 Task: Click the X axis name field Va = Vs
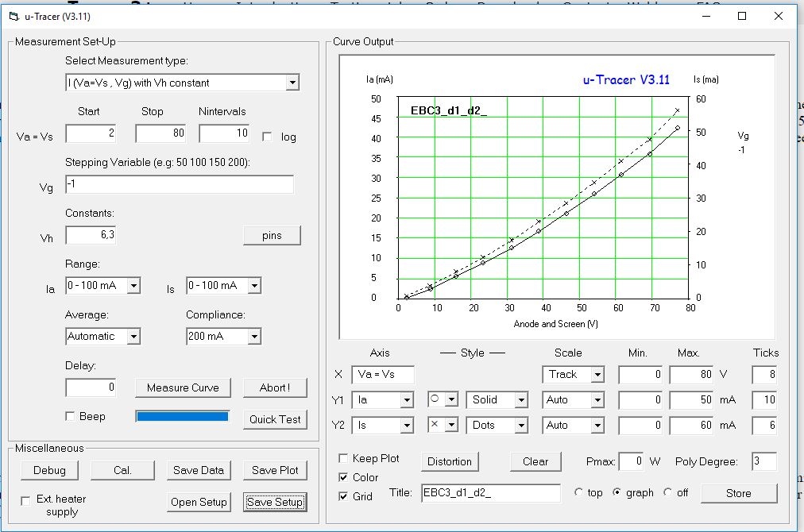coord(382,375)
